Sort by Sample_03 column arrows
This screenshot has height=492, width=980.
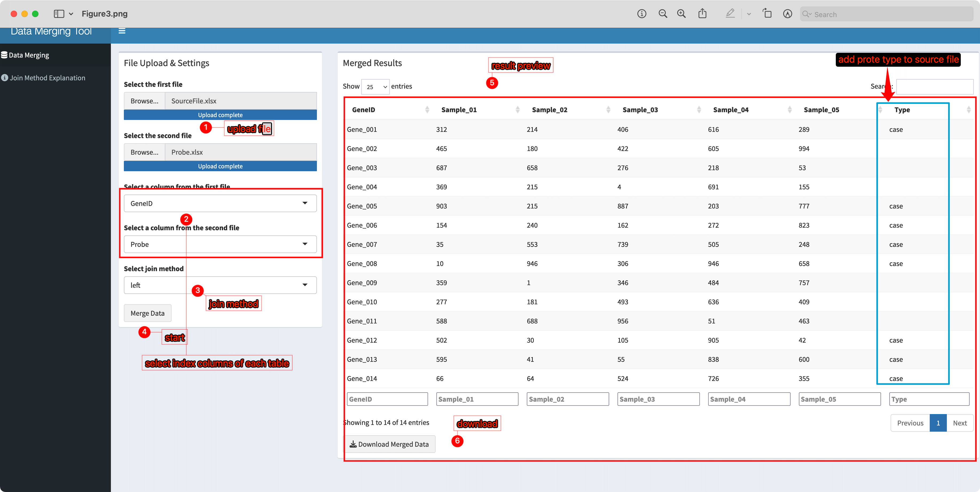(699, 110)
